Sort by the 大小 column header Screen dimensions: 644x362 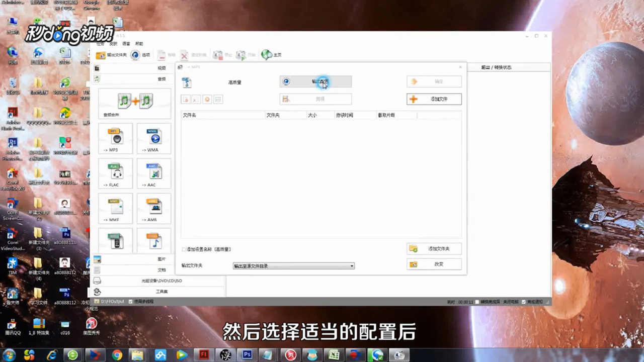pos(320,115)
